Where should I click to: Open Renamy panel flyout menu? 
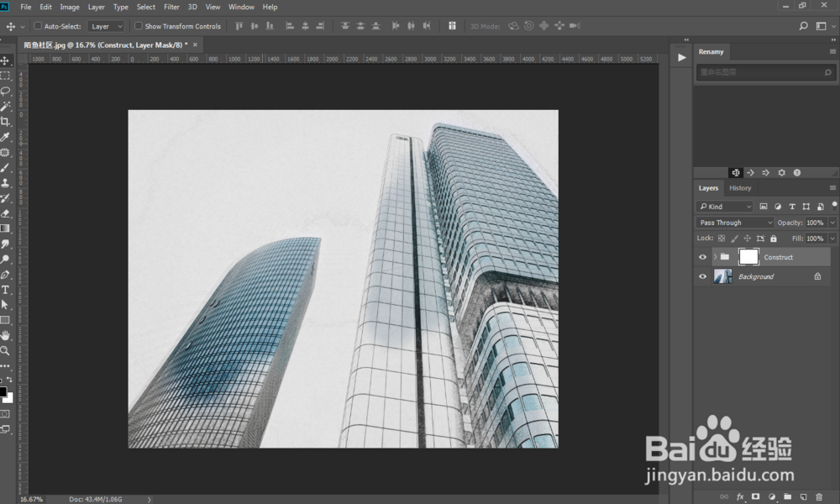point(832,51)
